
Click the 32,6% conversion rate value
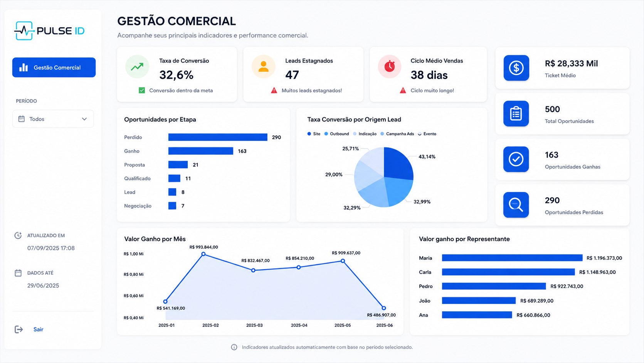176,75
